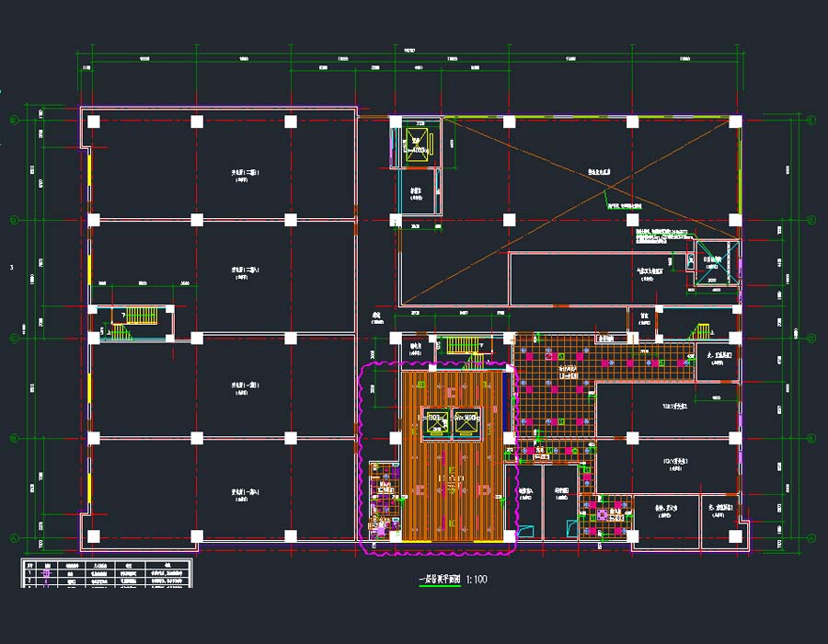828x644 pixels.
Task: Click the top-left corner structural column
Action: [93, 121]
